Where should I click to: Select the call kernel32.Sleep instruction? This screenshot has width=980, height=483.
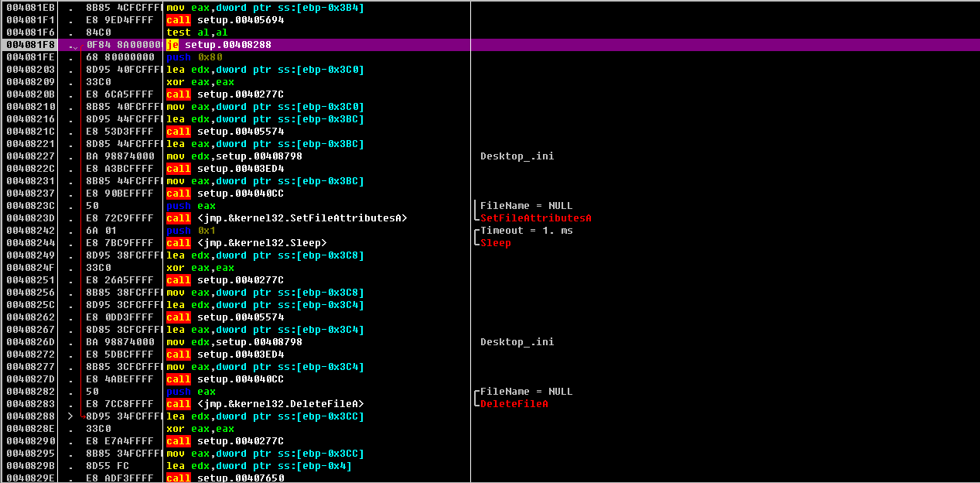[x=247, y=243]
